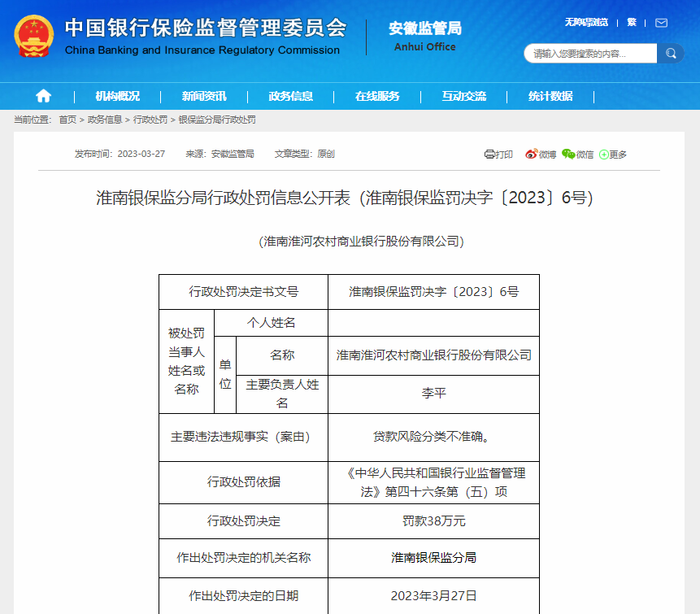
Task: Select cell 作出处罚决定的机关名称
Action: (x=243, y=558)
